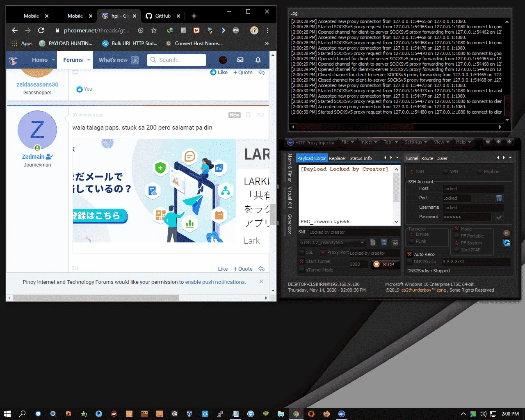Click the save config disk icon
Image resolution: width=525 pixels, height=420 pixels.
click(x=384, y=242)
